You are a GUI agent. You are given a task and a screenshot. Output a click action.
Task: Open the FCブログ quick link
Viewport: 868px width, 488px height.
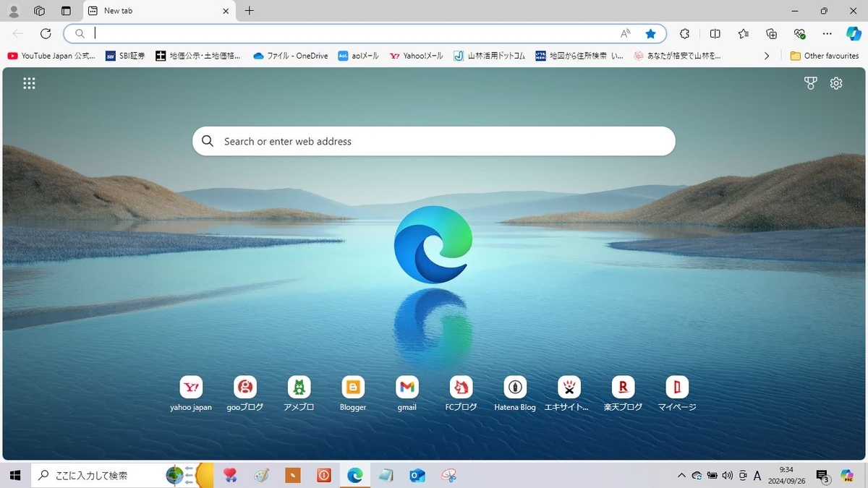461,394
